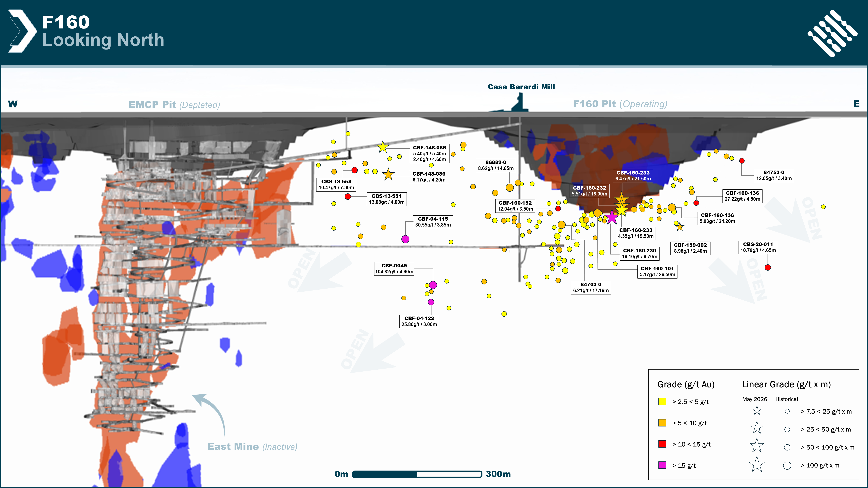Click the CBF-04-115 30.55g/t callout
This screenshot has height=488, width=868.
click(x=433, y=222)
